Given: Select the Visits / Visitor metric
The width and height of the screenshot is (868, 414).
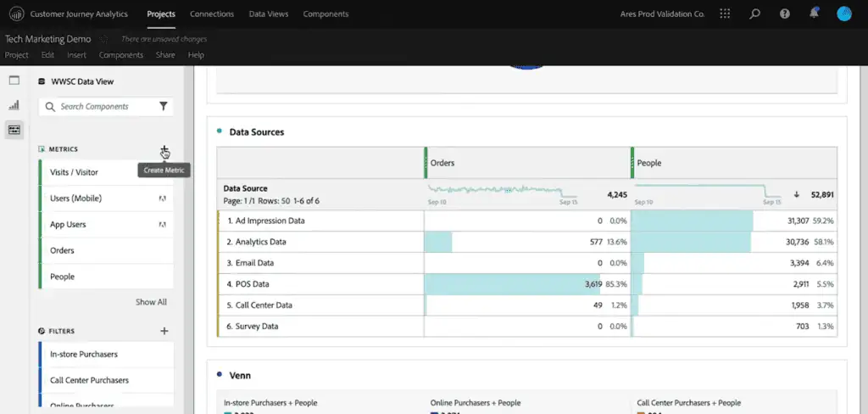Looking at the screenshot, I should tap(106, 172).
